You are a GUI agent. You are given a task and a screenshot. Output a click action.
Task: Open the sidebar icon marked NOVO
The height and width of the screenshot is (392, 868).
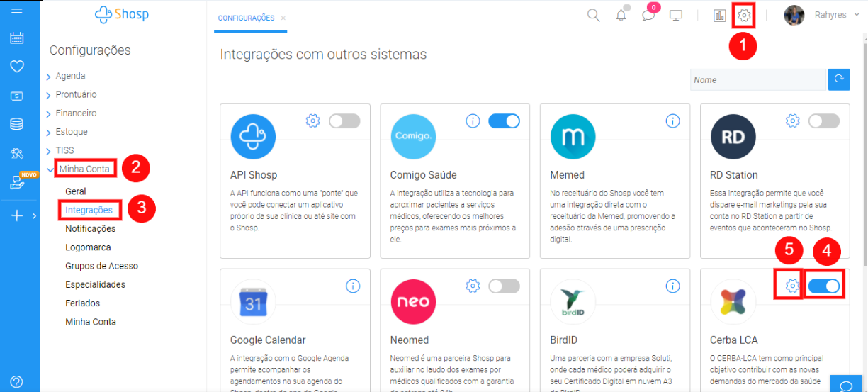click(x=18, y=183)
